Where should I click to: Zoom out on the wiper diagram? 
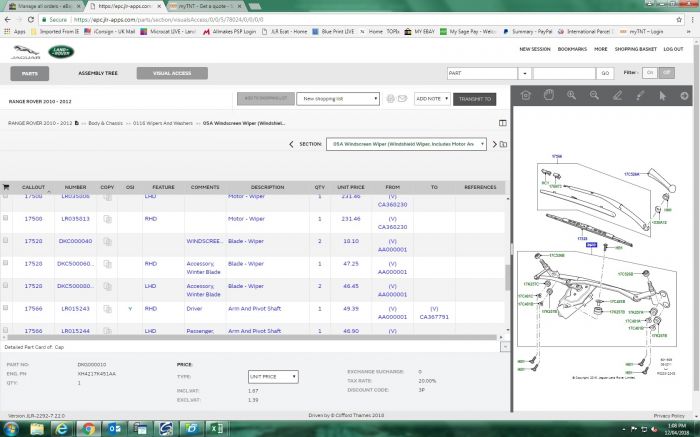click(594, 95)
